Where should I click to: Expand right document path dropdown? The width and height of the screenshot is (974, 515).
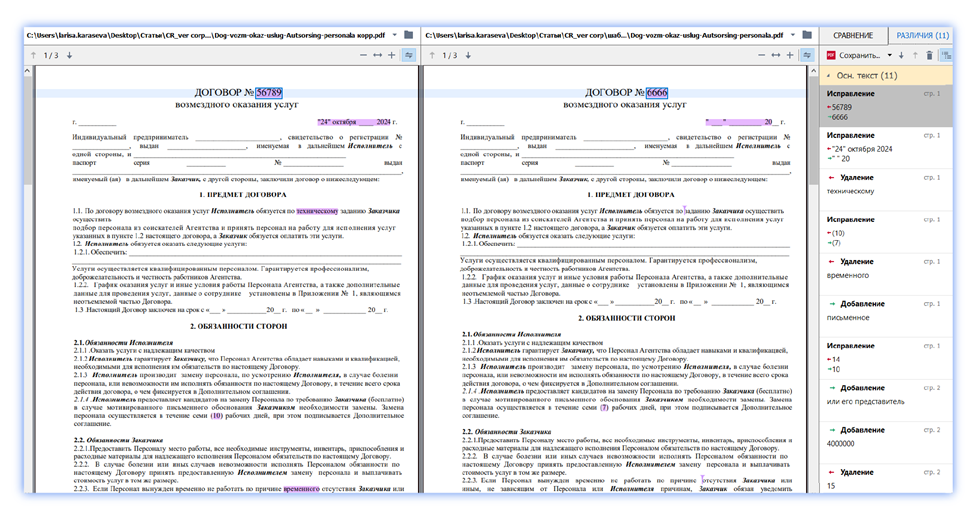(x=793, y=35)
